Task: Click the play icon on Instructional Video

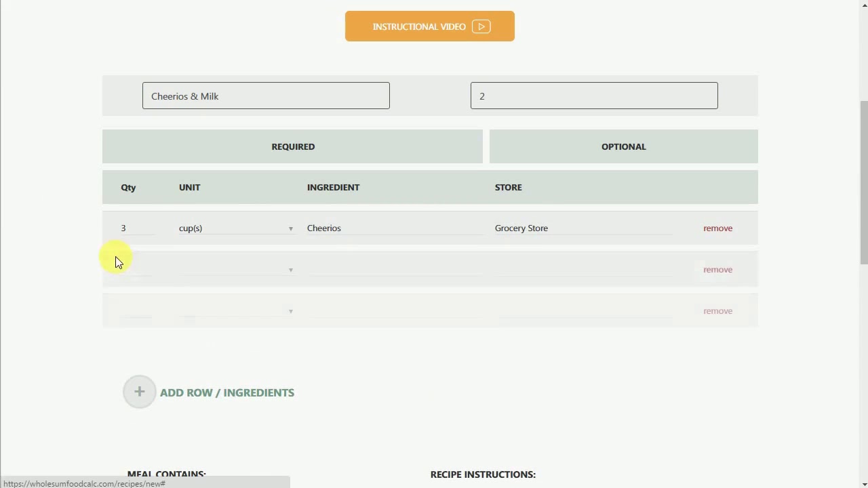Action: (x=481, y=26)
